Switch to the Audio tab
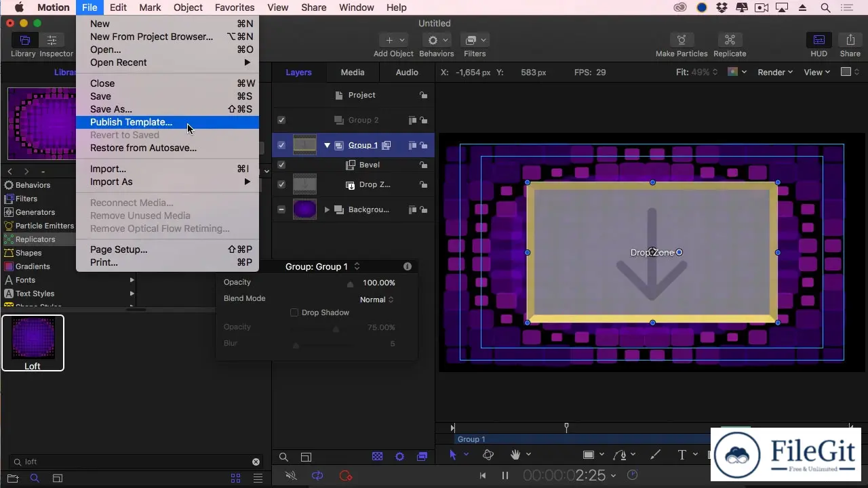 407,72
